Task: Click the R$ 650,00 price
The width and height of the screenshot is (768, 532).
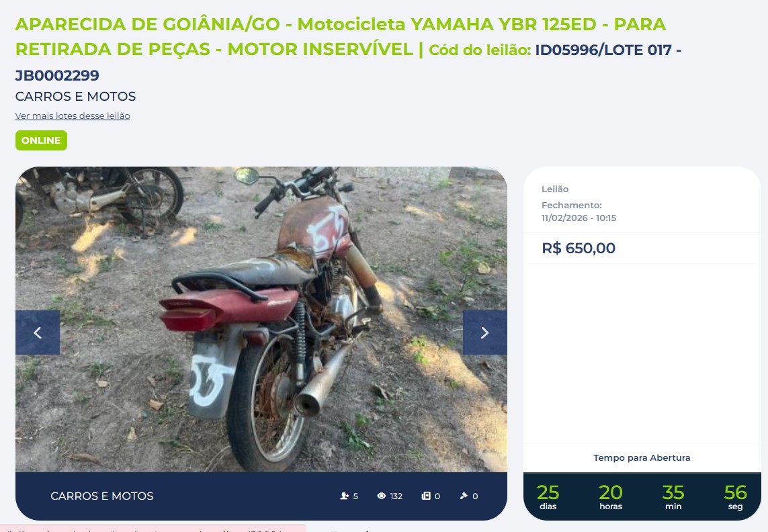Action: (579, 249)
